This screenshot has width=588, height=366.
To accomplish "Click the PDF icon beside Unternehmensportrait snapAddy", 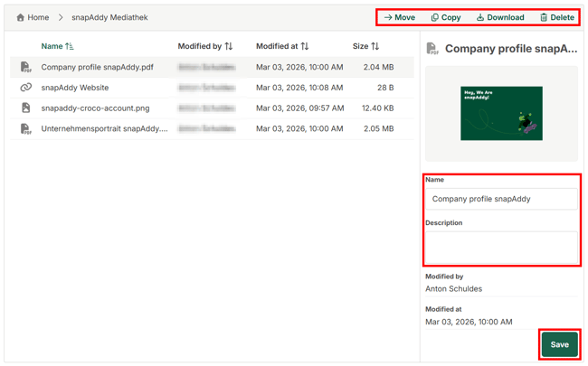I will [26, 129].
